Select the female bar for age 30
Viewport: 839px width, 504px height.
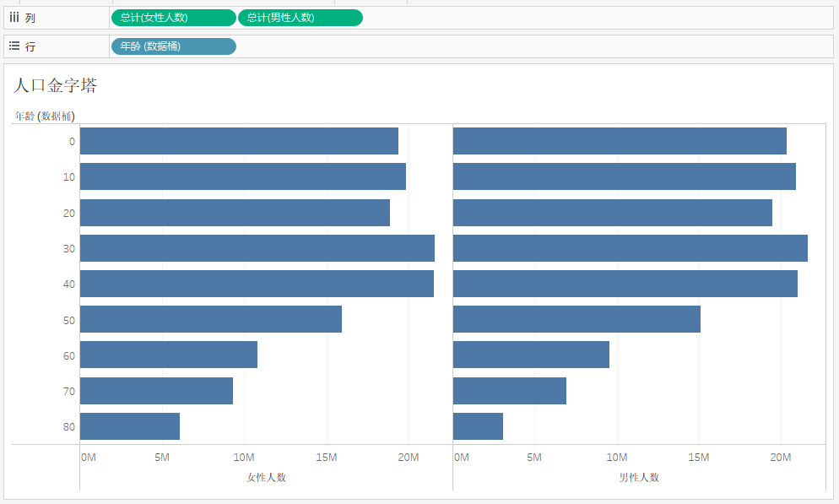[257, 248]
